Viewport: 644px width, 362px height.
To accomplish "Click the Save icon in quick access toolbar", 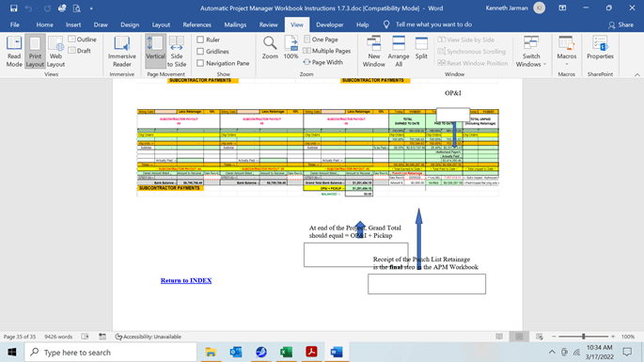I will click(13, 8).
